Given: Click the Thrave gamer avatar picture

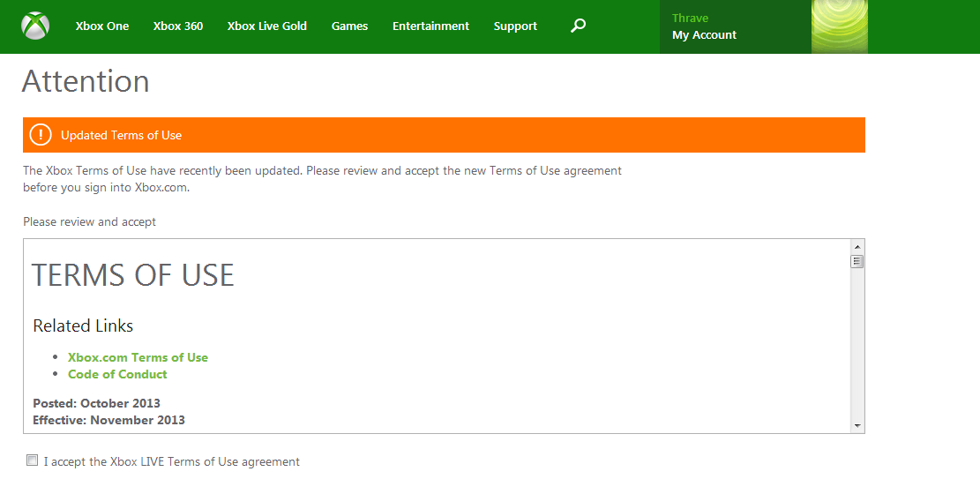Looking at the screenshot, I should tap(840, 26).
